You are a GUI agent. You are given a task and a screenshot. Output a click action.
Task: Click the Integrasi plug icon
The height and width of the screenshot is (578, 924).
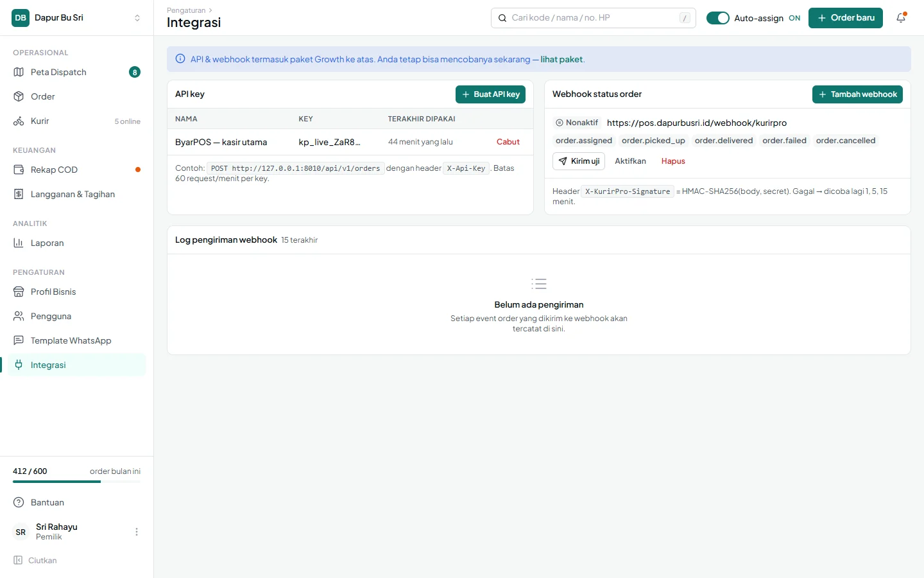coord(19,365)
